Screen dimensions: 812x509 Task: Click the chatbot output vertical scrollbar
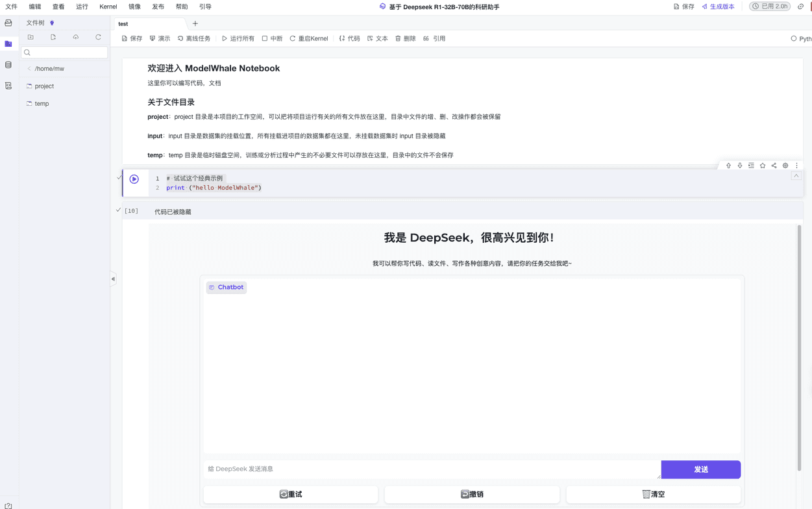799,347
